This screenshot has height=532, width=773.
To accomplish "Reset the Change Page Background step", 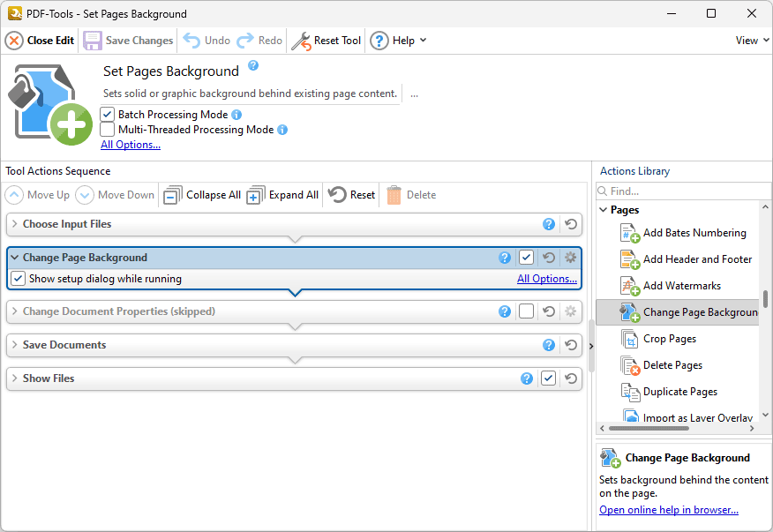I will (549, 258).
